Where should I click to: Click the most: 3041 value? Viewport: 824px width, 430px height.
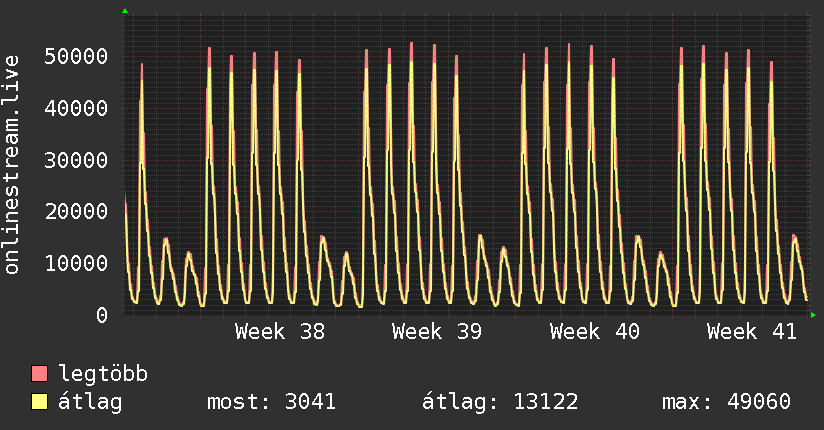271,402
